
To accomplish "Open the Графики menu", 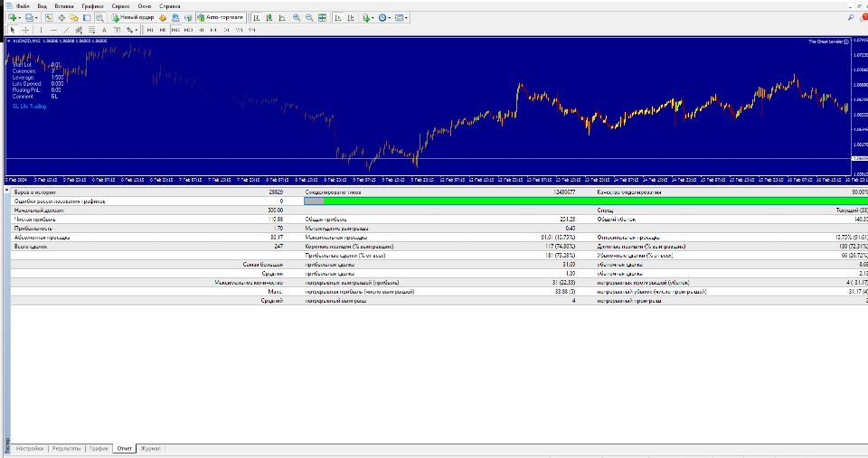I will pyautogui.click(x=92, y=6).
